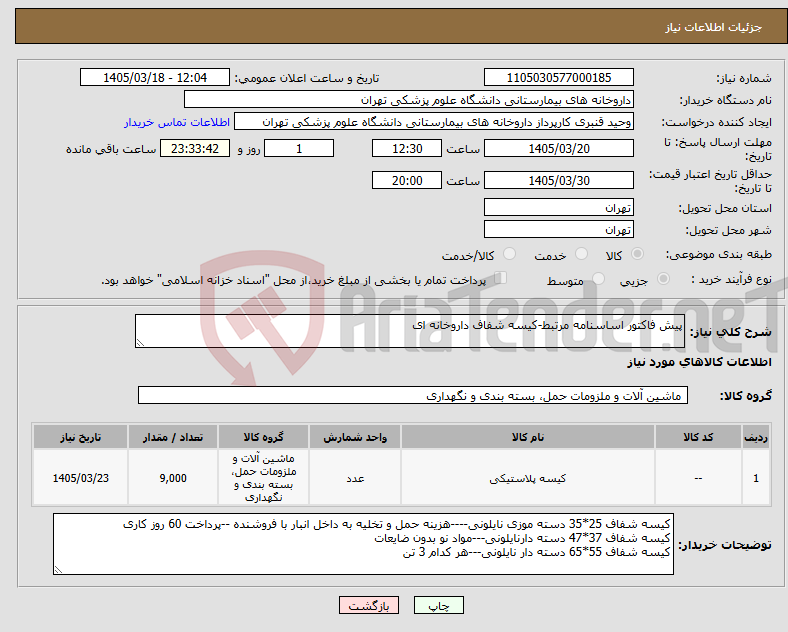Screen dimensions: 788x632
Task: Click the resize handle of description box
Action: point(140,343)
